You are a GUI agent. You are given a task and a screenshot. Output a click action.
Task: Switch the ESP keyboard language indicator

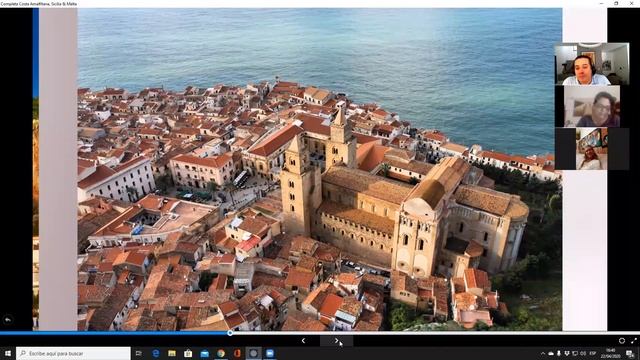593,353
